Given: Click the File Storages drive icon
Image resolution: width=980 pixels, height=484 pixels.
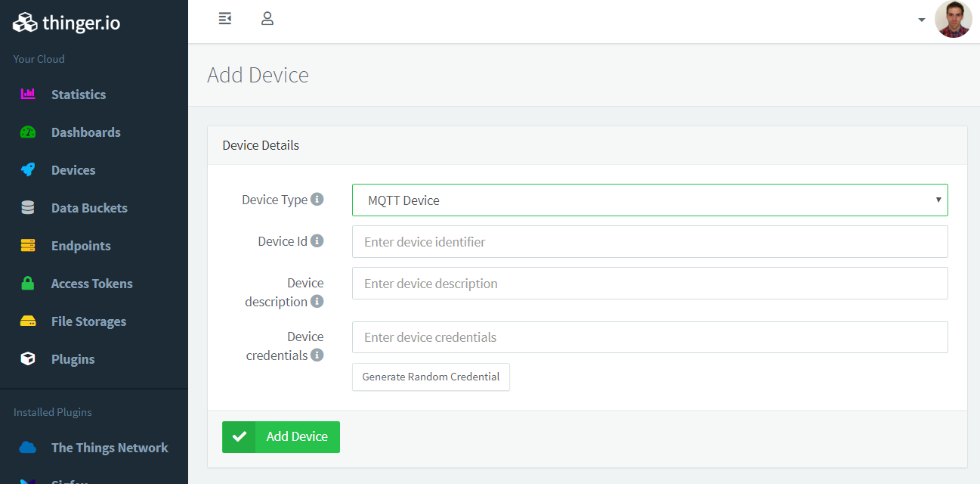Looking at the screenshot, I should (28, 321).
